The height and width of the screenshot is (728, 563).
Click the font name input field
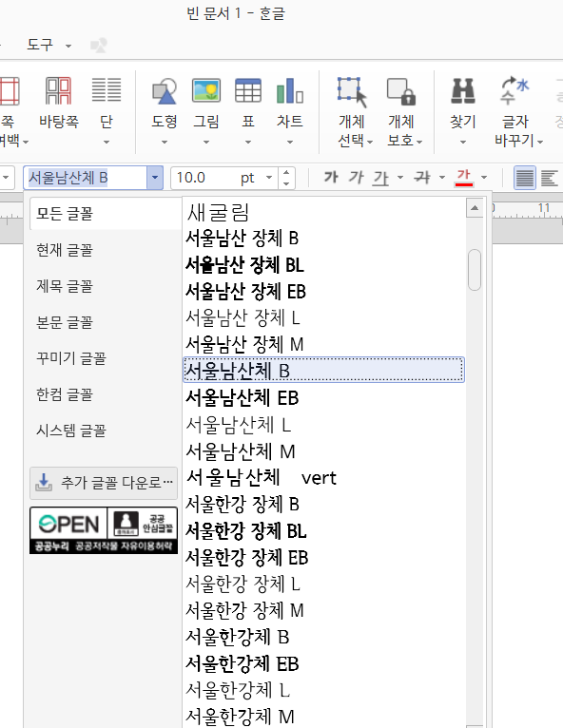pos(86,178)
